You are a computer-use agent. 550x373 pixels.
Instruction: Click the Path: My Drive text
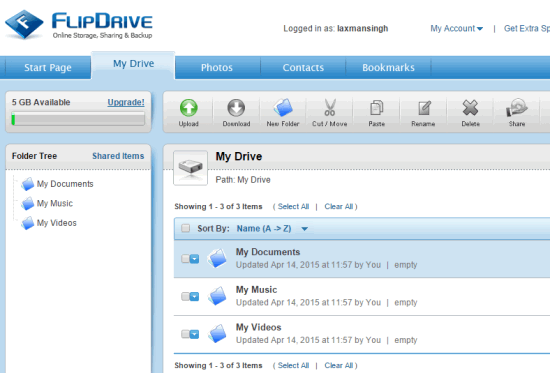coord(243,180)
